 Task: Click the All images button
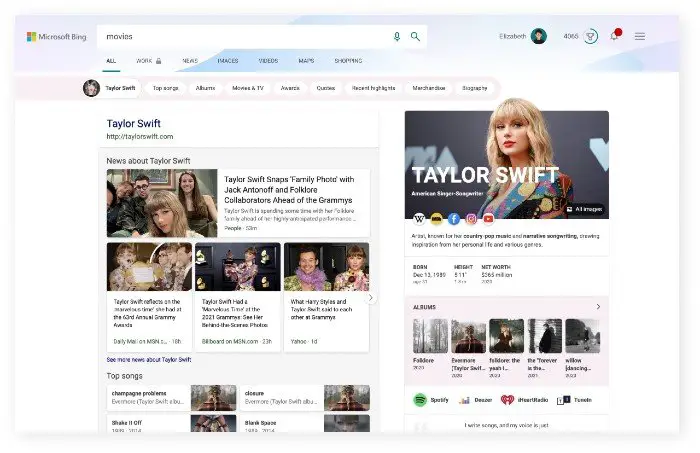pos(585,209)
